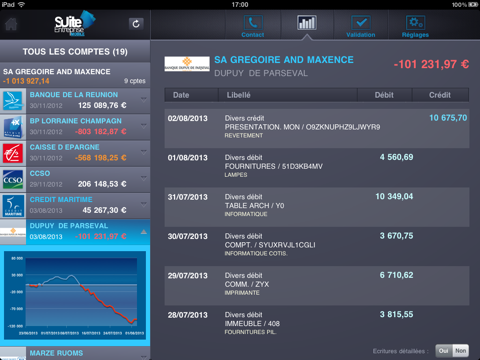Collapse the Dupuy de Parseval account
Image resolution: width=480 pixels, height=360 pixels.
point(144,232)
